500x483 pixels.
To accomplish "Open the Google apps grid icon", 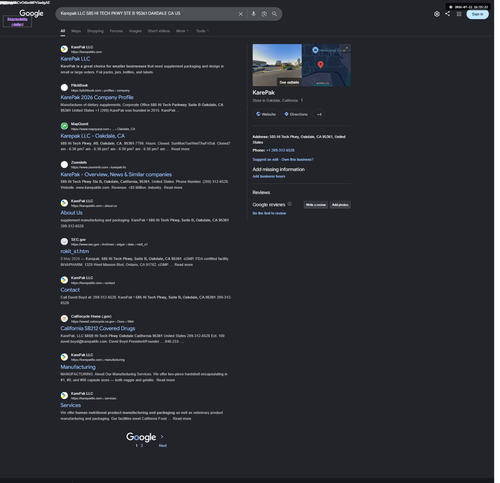I will 459,14.
